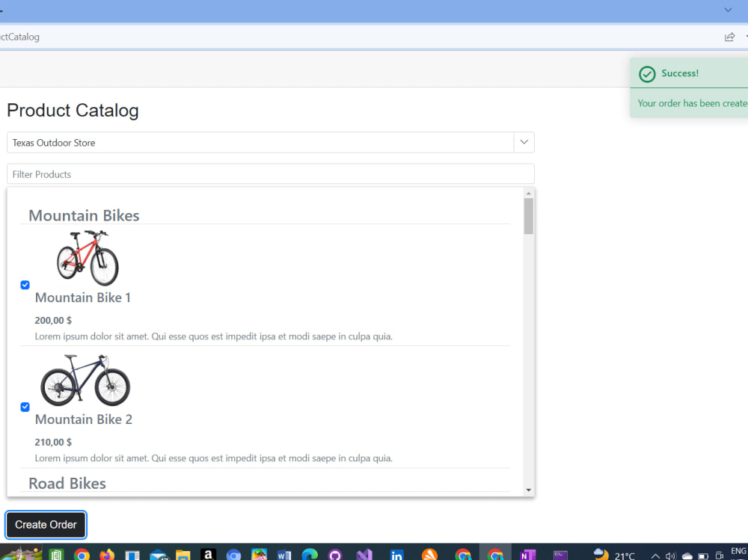Open OneNote from the taskbar
The width and height of the screenshot is (748, 560).
[x=527, y=555]
